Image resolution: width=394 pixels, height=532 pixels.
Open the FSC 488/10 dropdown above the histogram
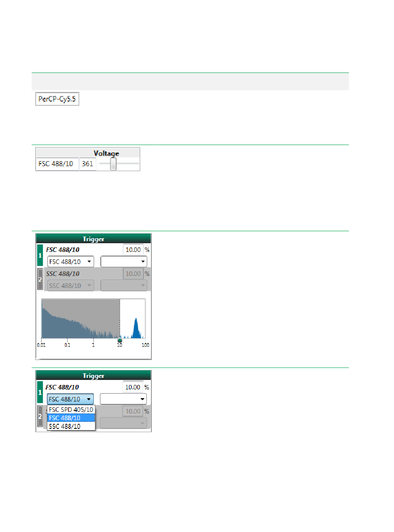pos(71,262)
